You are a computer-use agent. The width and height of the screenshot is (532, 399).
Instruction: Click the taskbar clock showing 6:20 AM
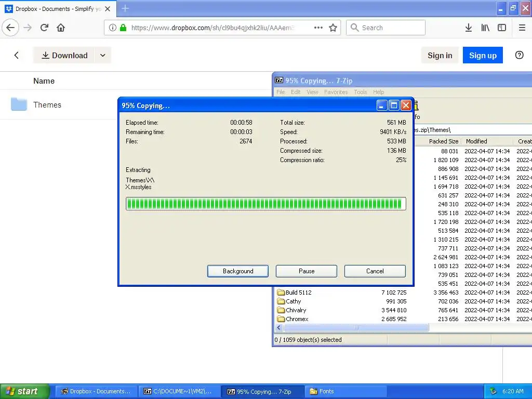(x=513, y=391)
